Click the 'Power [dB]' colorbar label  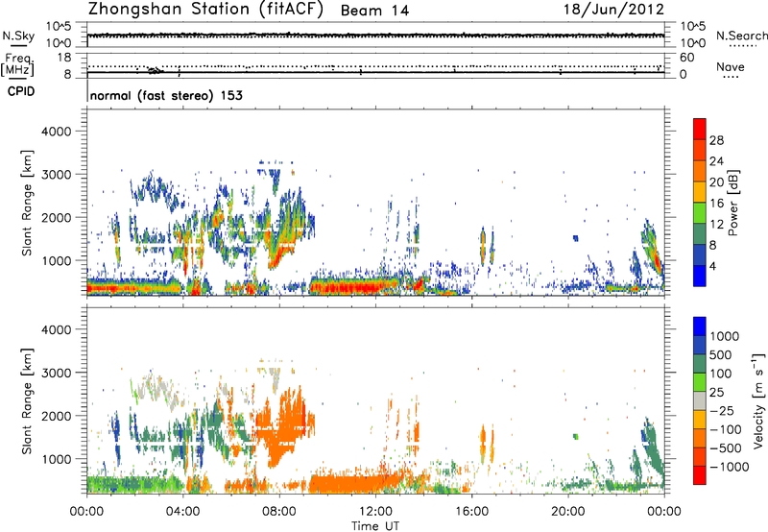click(732, 203)
